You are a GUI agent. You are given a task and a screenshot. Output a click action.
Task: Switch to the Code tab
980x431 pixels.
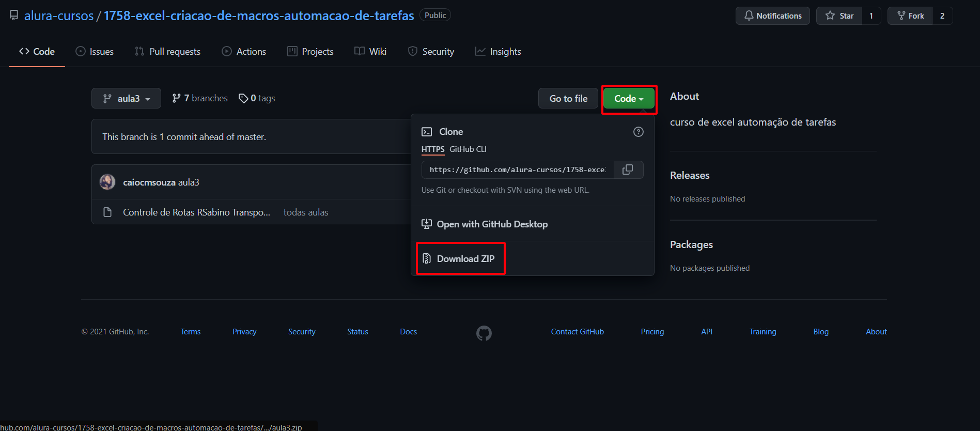pyautogui.click(x=37, y=52)
